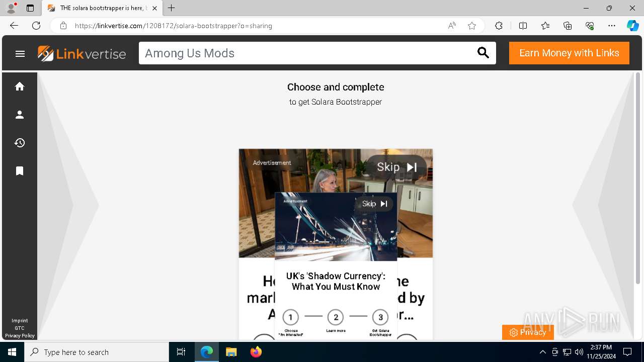Open Browser essentials heart icon
644x362 pixels.
pyautogui.click(x=590, y=26)
